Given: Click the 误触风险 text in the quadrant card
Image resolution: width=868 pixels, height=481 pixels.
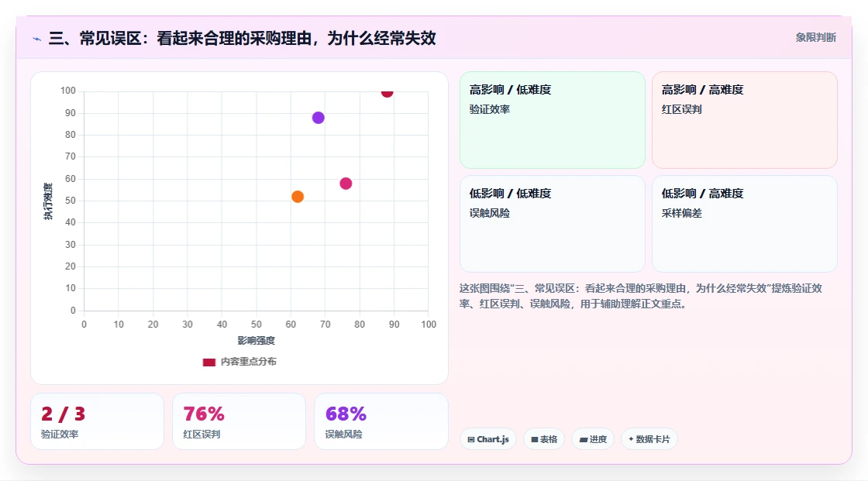Looking at the screenshot, I should [x=489, y=213].
